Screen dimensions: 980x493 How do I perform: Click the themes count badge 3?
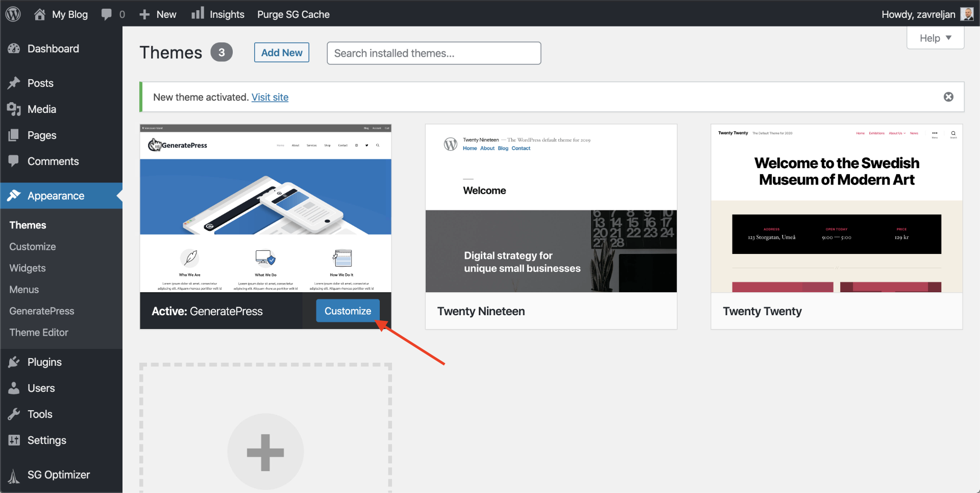point(222,52)
